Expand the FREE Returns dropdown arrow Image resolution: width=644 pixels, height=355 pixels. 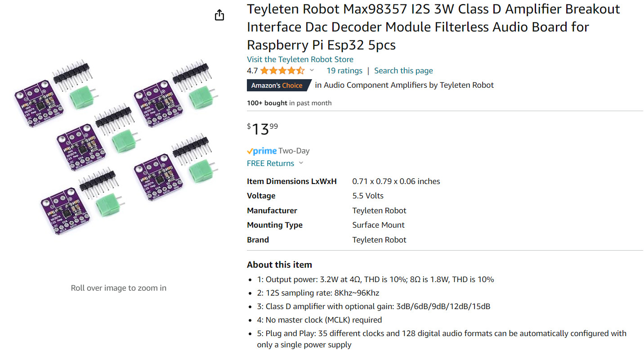(301, 163)
